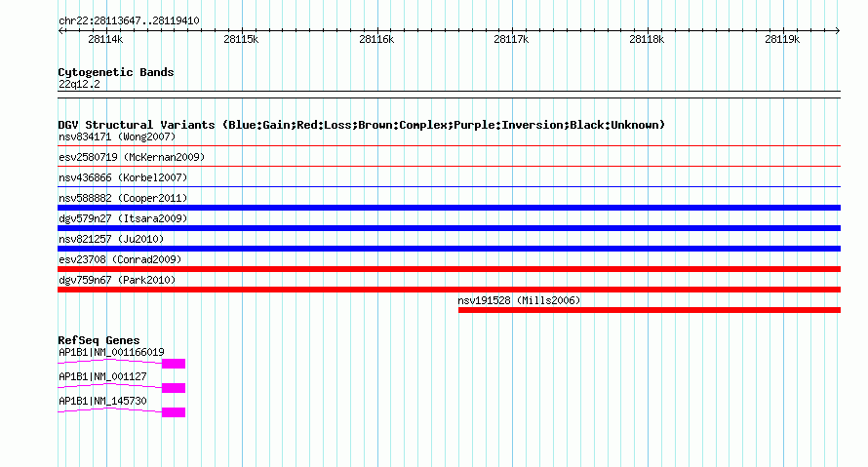Open the AP1B1|NM_001166019 gene label

[x=111, y=352]
